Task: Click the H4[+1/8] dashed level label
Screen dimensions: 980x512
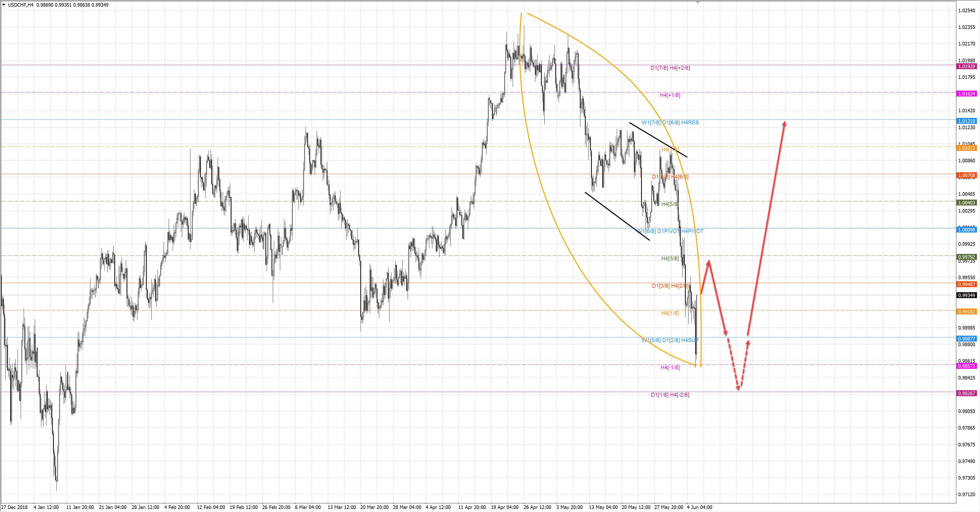Action: pyautogui.click(x=670, y=95)
